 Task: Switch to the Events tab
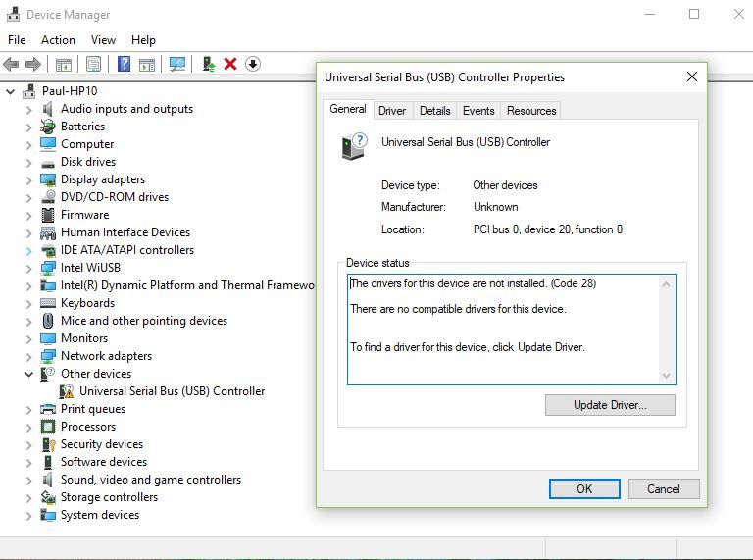coord(478,111)
